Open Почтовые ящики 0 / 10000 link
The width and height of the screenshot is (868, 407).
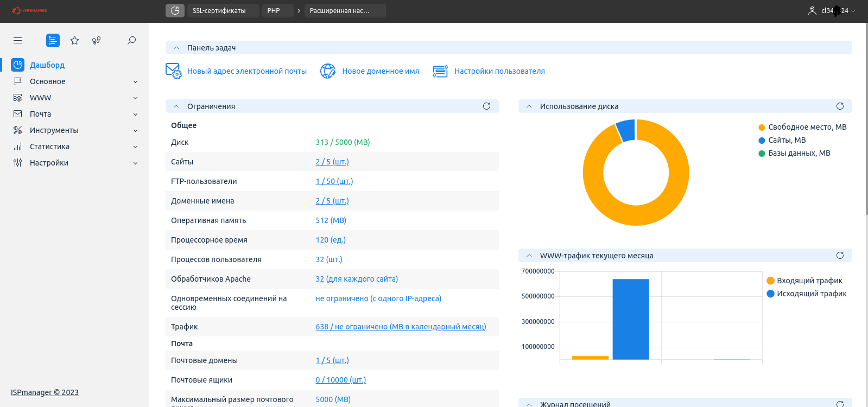point(341,380)
